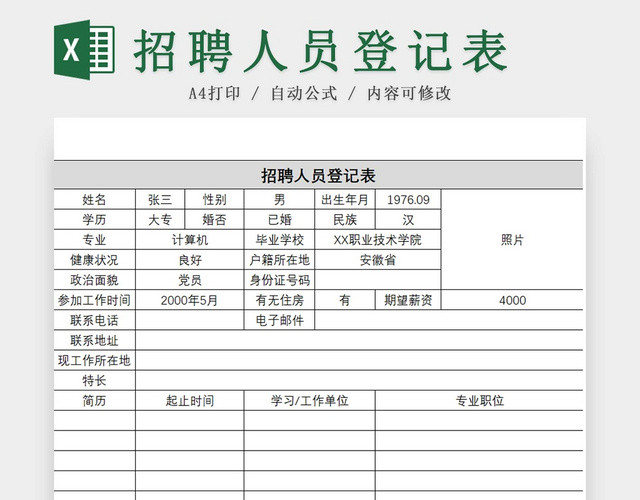This screenshot has height=500, width=640.
Task: Select the 姓名 label cell
Action: point(94,200)
